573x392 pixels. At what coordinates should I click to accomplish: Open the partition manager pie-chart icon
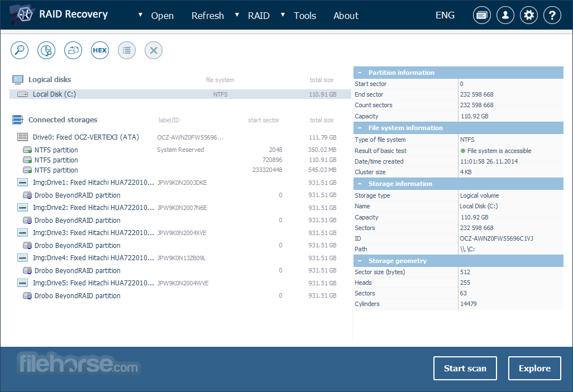46,50
